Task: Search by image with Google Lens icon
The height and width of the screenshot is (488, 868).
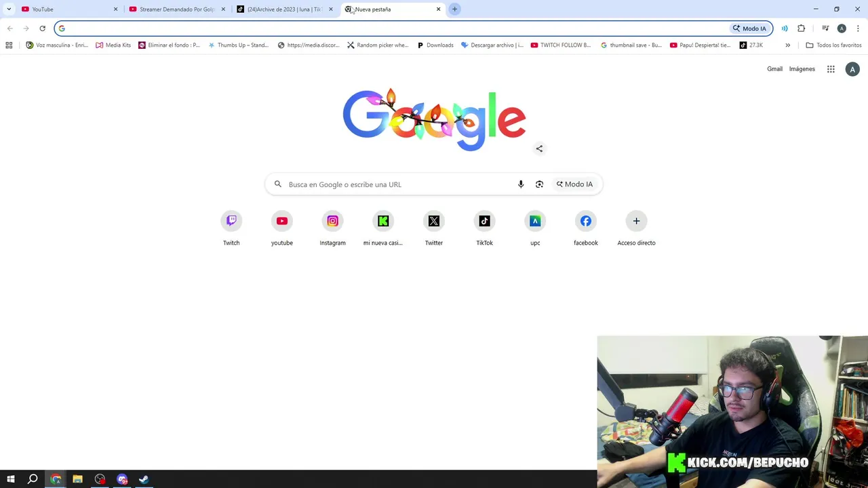Action: click(x=539, y=184)
